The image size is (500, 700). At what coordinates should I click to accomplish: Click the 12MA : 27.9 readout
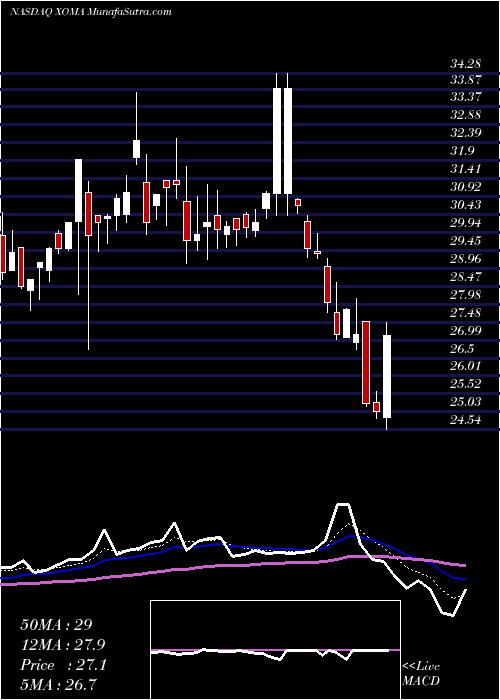64,645
